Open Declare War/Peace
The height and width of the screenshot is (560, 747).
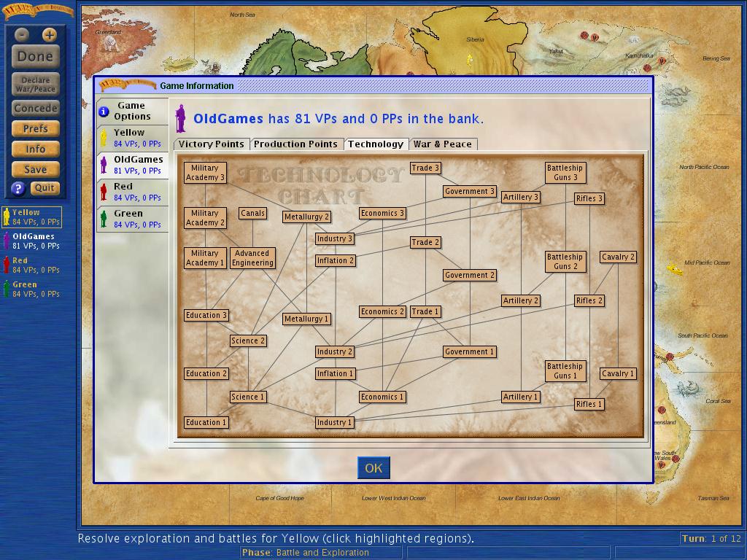pos(36,85)
